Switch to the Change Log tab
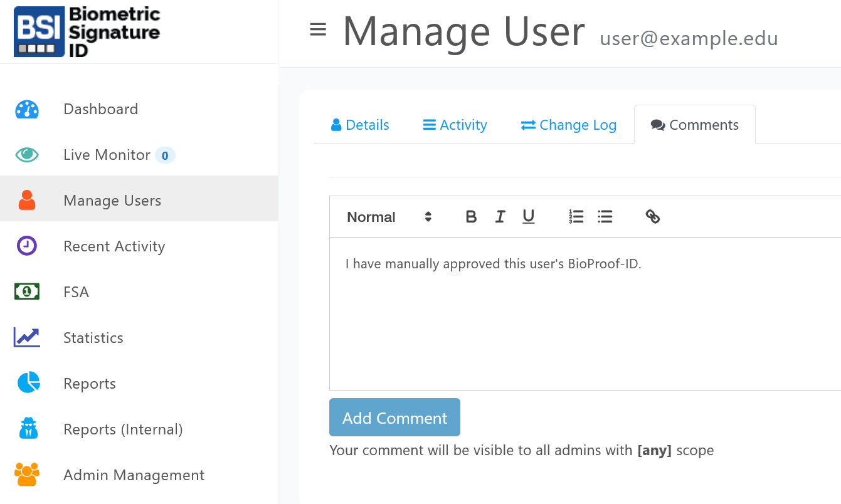This screenshot has height=504, width=841. [569, 125]
